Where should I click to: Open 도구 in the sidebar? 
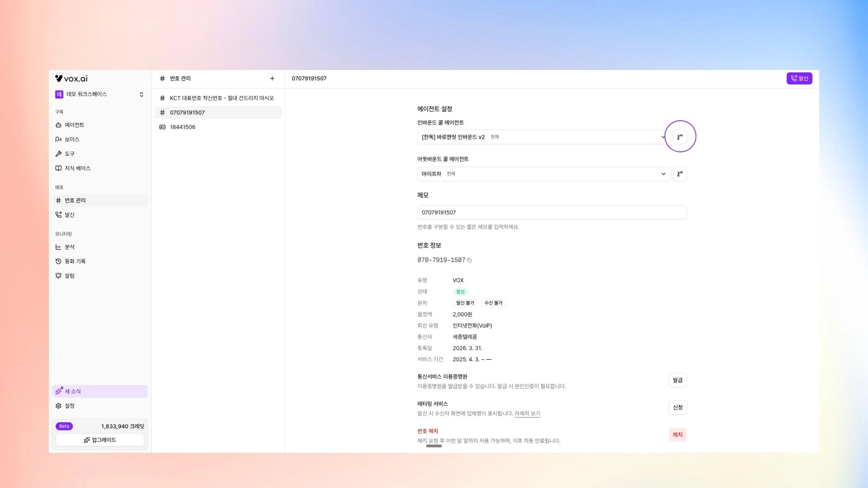pyautogui.click(x=99, y=154)
